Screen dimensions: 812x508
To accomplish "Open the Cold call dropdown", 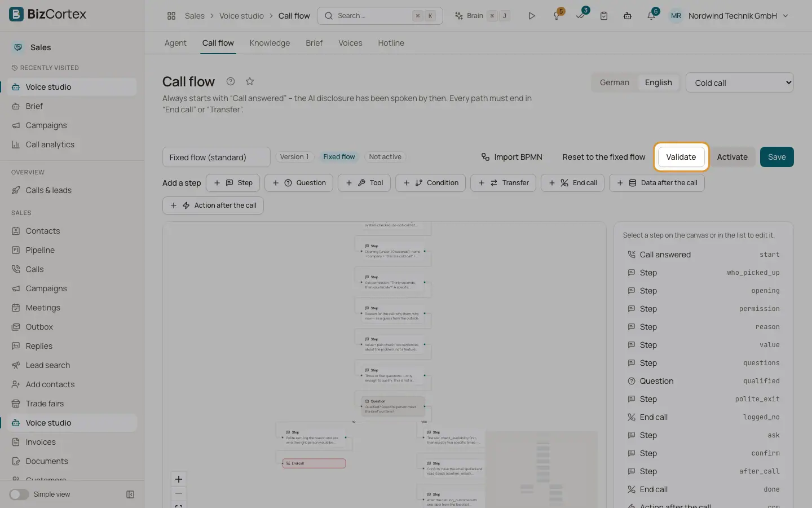I will click(x=740, y=82).
